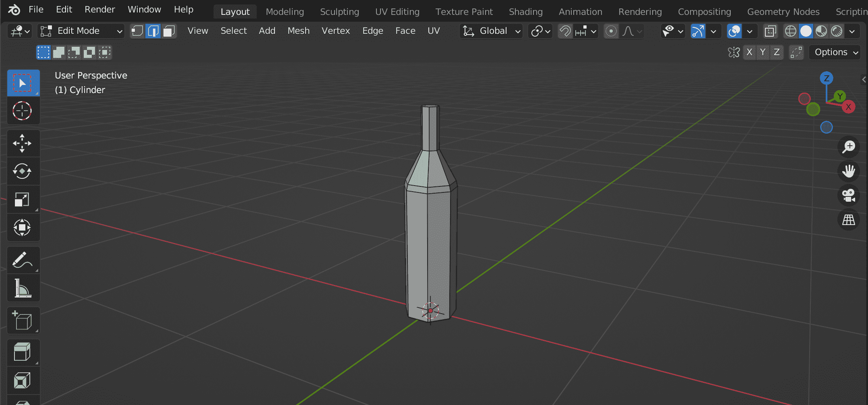The width and height of the screenshot is (868, 405).
Task: Click the Pan view hand icon
Action: tap(849, 171)
